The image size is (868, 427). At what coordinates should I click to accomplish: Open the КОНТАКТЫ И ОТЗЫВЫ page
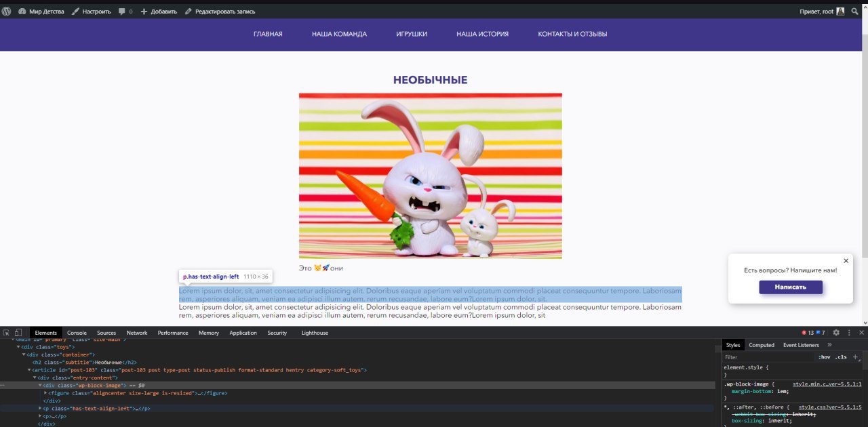click(572, 34)
